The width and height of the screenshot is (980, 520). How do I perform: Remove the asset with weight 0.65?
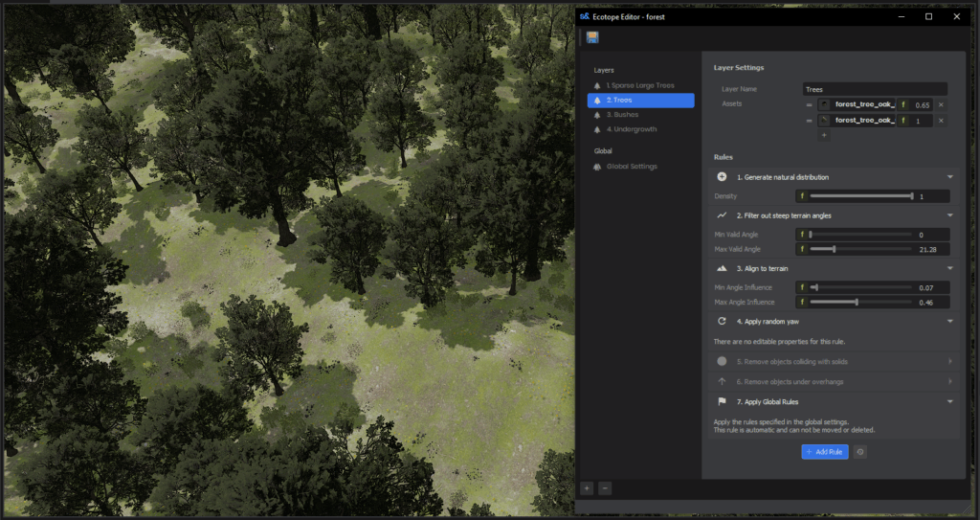tap(941, 105)
